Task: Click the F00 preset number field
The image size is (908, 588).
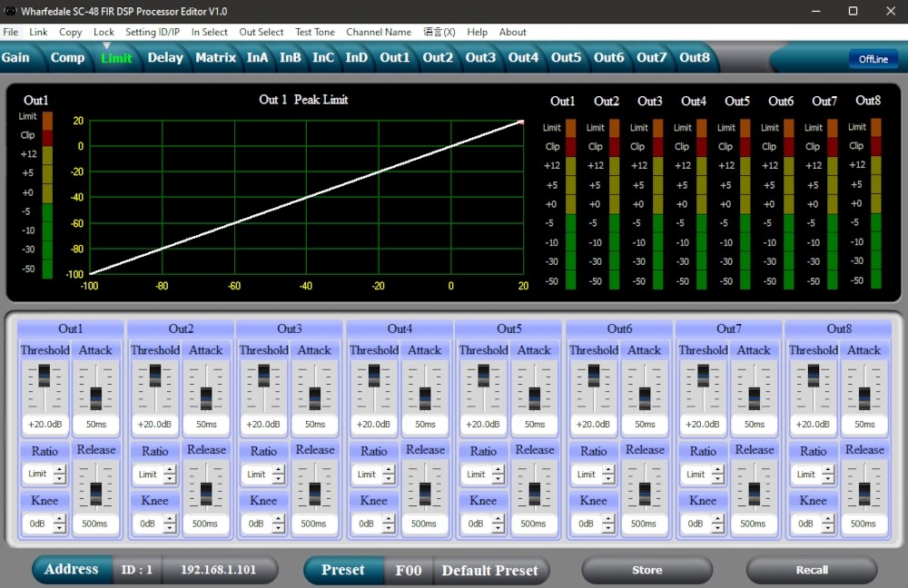Action: click(x=409, y=570)
